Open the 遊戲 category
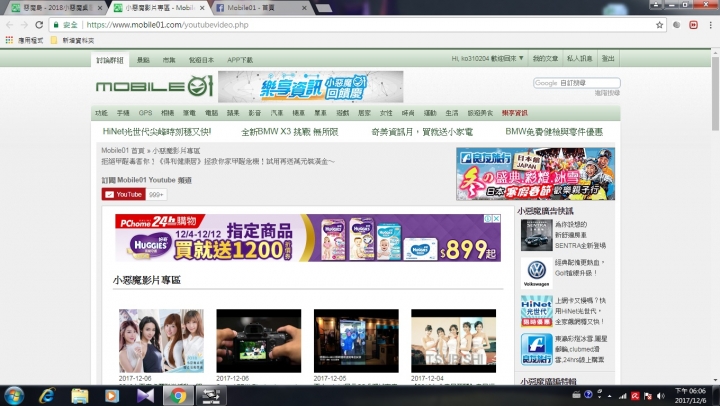The height and width of the screenshot is (406, 720). 343,113
